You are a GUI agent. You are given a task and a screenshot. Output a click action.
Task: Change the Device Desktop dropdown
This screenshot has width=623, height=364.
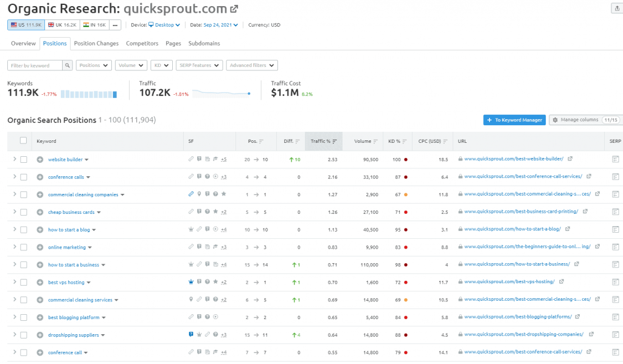[164, 25]
